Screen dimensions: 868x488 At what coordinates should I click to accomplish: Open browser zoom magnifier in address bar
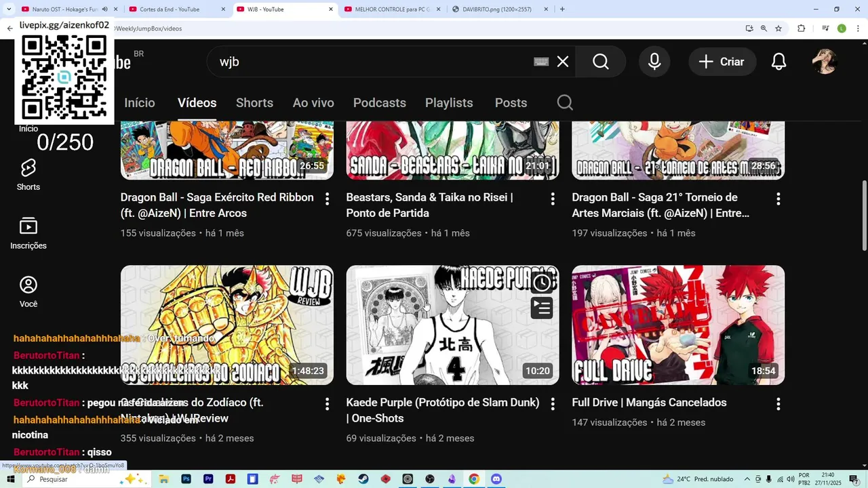pos(764,28)
